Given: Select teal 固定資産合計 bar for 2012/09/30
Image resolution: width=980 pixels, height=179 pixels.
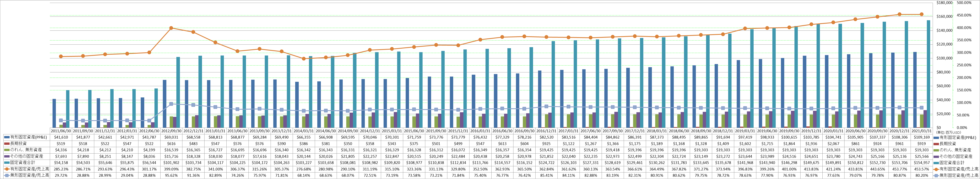Looking at the screenshot, I should (x=178, y=92).
